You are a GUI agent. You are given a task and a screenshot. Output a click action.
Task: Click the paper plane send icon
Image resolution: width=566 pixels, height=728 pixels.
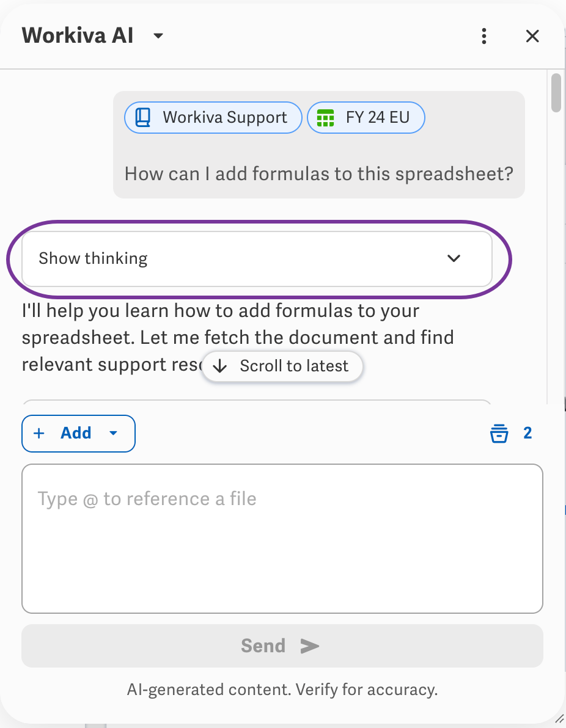pos(309,646)
